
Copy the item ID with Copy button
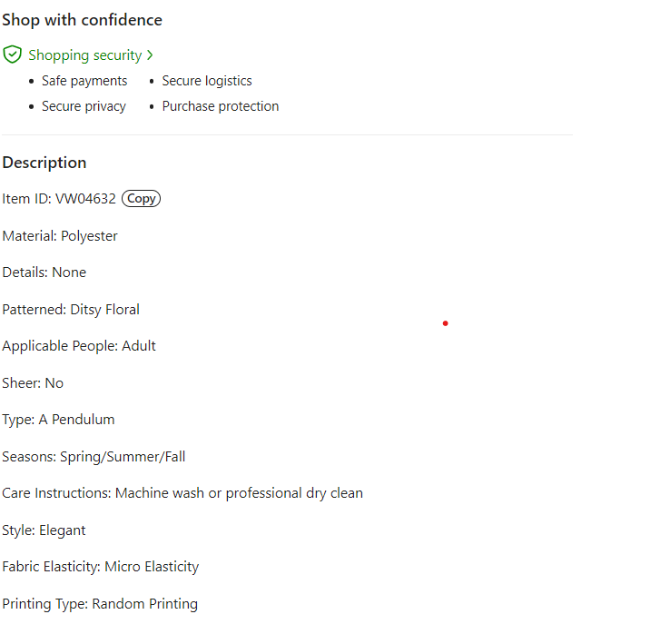coord(141,199)
